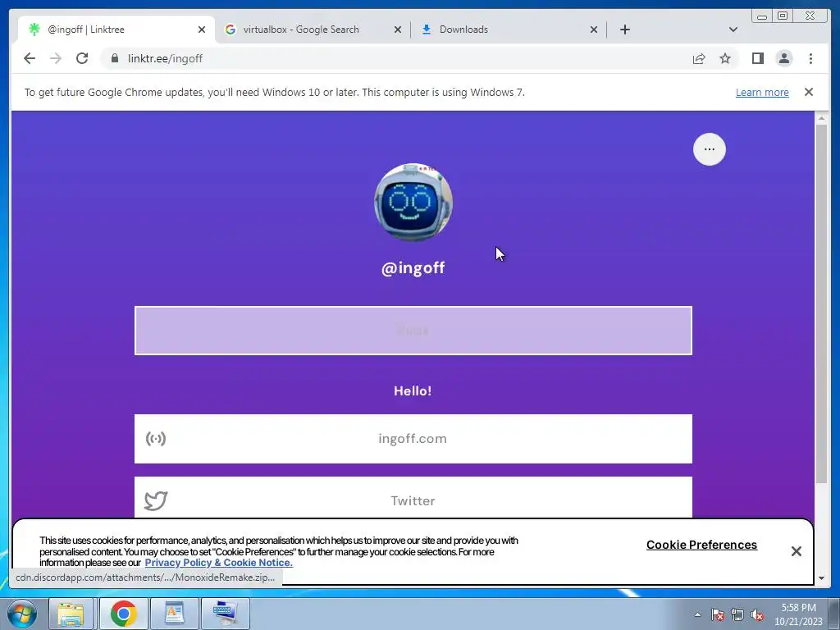
Task: Click the @ingoff username heading
Action: coord(413,268)
